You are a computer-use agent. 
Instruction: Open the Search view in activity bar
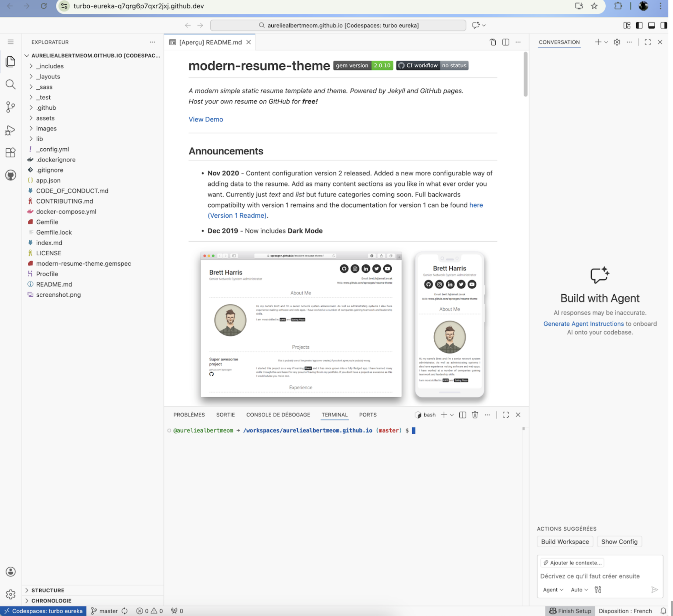(10, 84)
